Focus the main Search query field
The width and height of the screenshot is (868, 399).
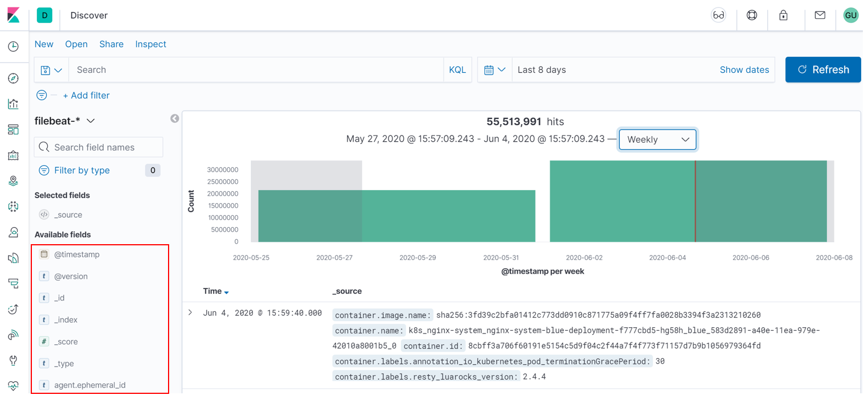point(256,70)
